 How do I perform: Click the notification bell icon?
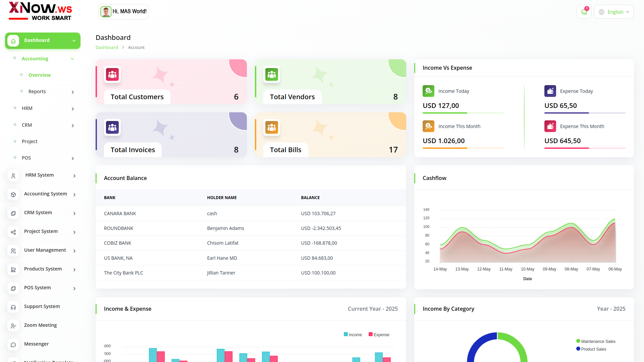tap(584, 12)
